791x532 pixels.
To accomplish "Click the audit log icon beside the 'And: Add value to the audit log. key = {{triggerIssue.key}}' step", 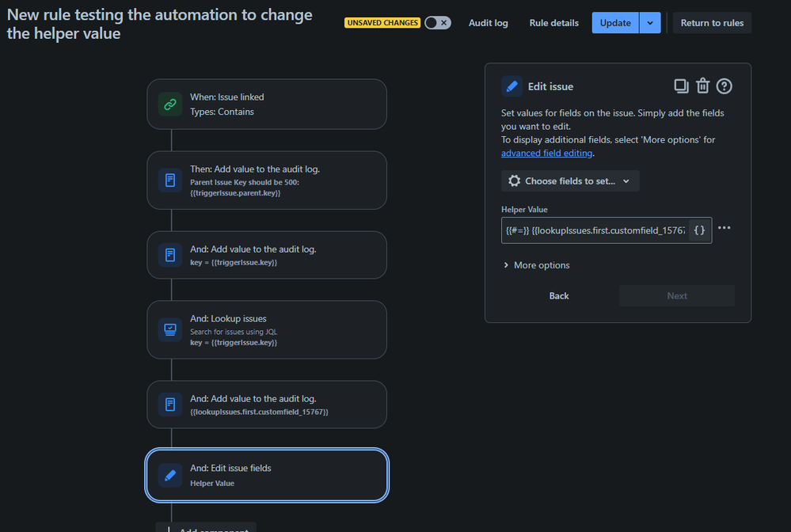I will (x=170, y=255).
